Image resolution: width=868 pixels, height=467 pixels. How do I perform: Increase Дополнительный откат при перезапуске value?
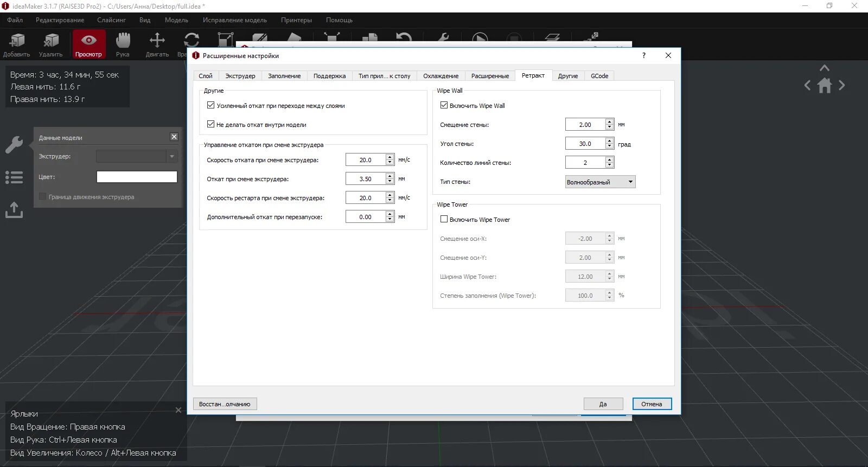tap(390, 214)
